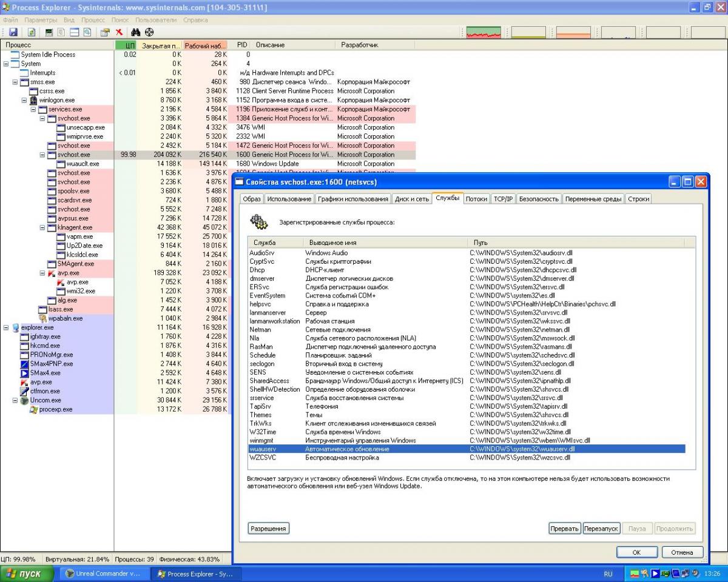This screenshot has width=728, height=582.
Task: Open System Information graph toolbar icon
Action: pos(49,32)
